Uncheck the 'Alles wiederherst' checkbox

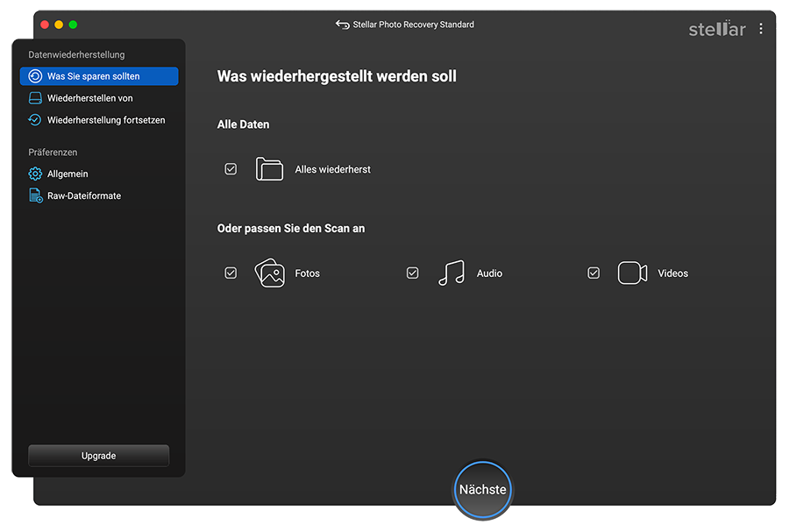231,168
